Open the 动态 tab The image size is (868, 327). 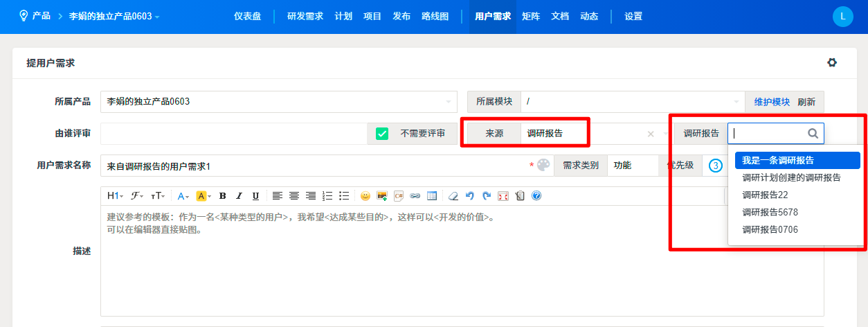pos(589,16)
